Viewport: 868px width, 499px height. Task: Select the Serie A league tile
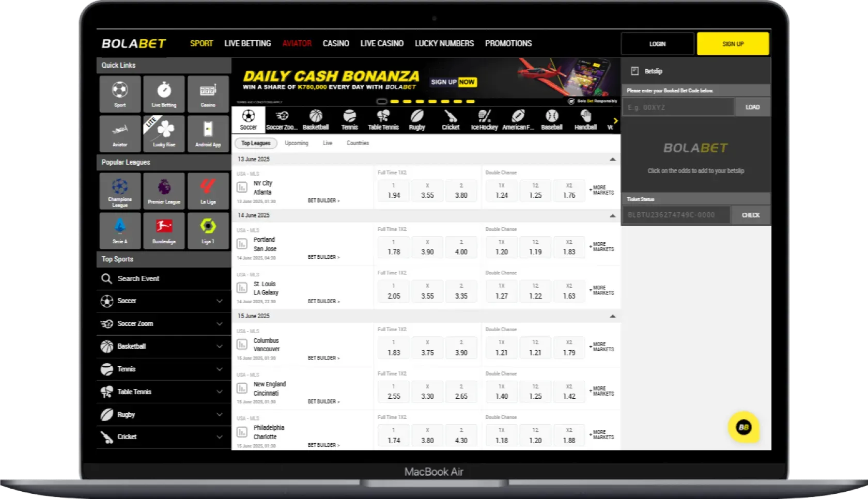tap(120, 231)
